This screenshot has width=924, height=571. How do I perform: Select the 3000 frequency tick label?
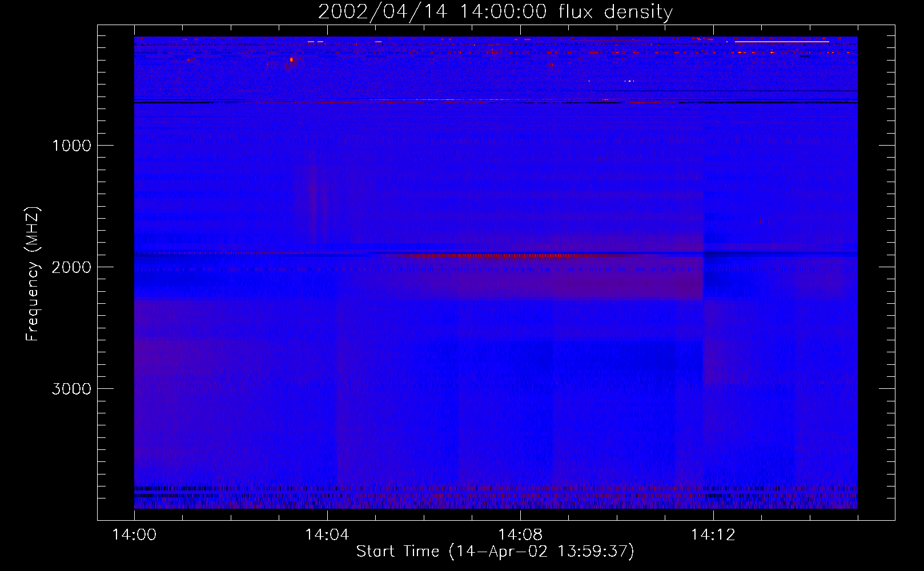pyautogui.click(x=71, y=389)
